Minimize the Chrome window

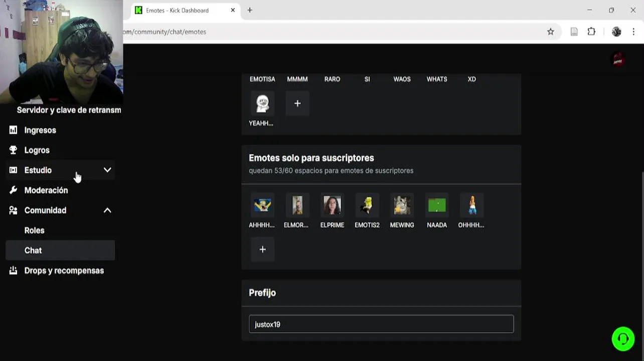click(x=589, y=10)
